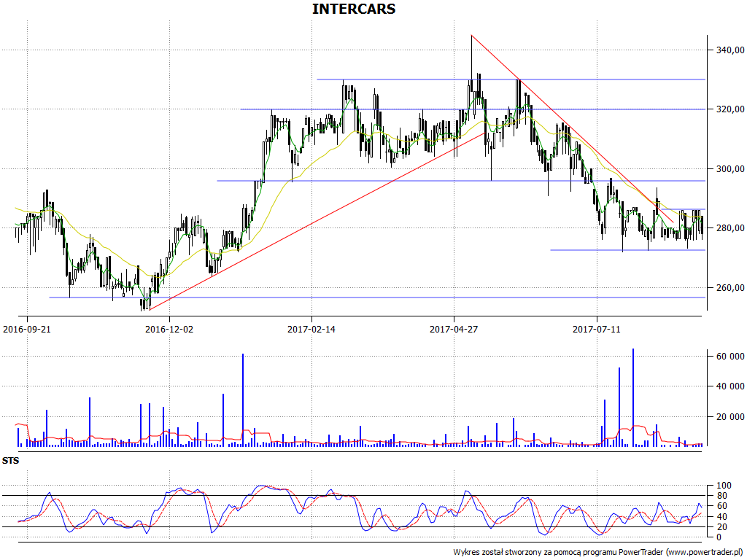Click the PowerTrader attribution text

[x=599, y=553]
